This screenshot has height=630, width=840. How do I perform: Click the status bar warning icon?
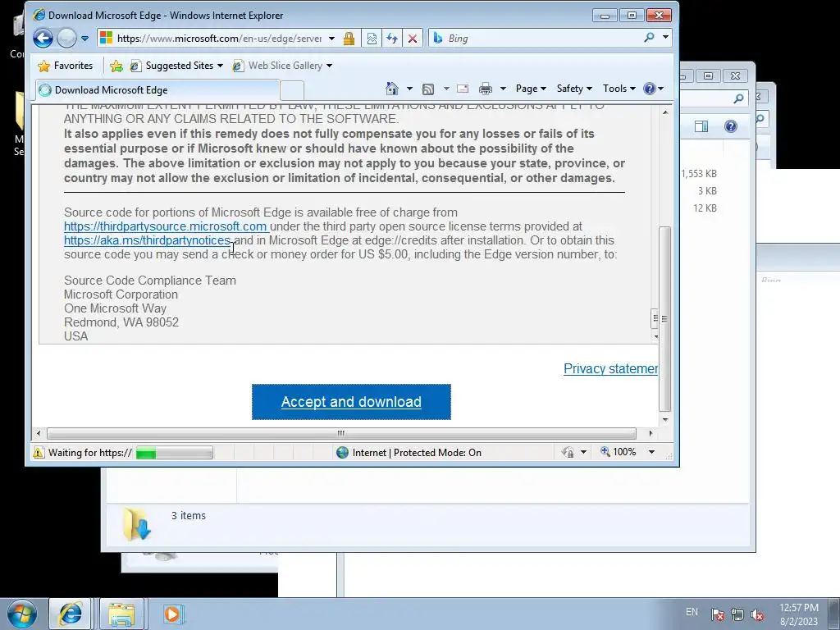point(39,453)
